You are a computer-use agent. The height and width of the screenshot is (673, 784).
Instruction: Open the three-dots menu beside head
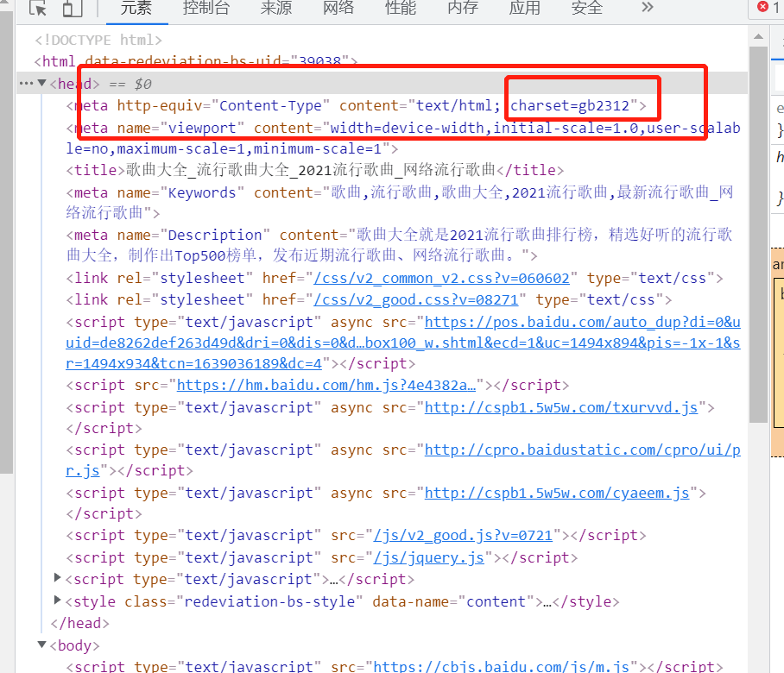[x=26, y=84]
